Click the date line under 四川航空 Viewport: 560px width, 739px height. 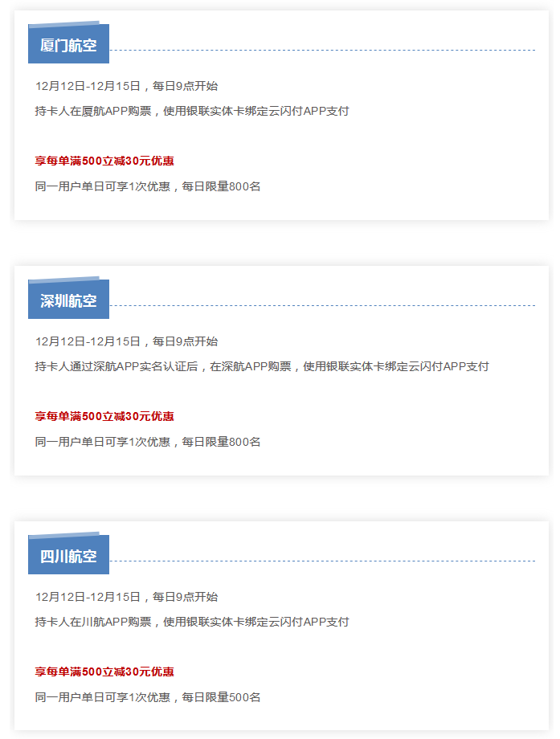pos(126,597)
